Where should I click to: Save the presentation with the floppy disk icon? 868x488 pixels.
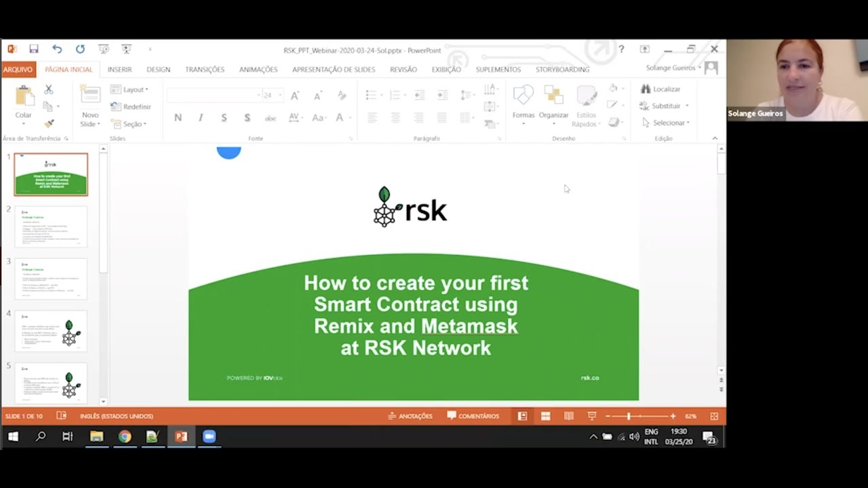click(x=34, y=49)
